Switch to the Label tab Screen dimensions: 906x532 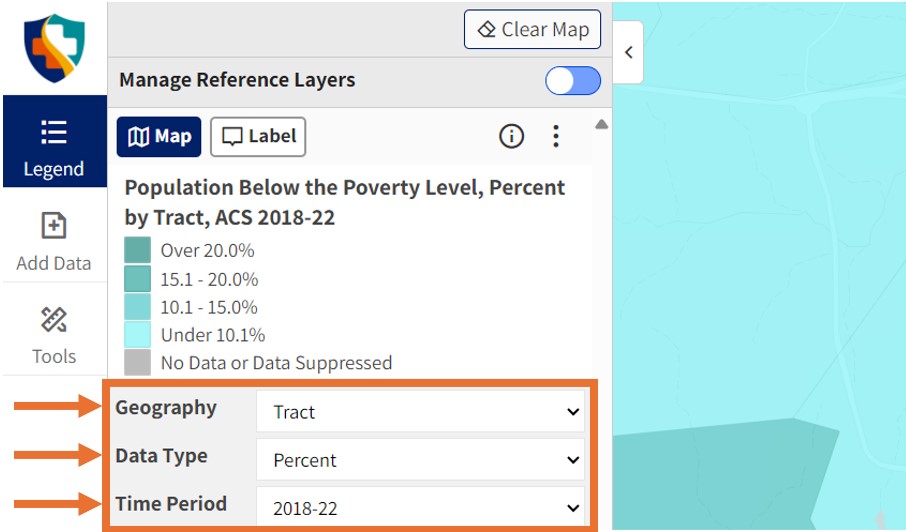[258, 137]
